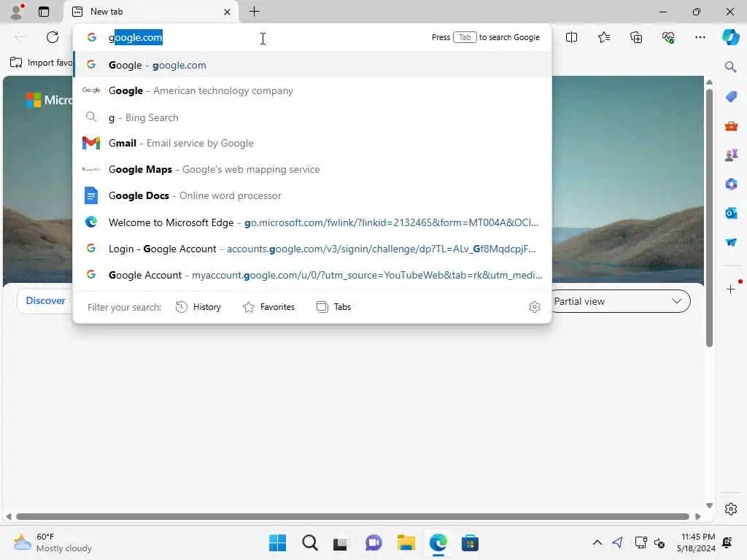The height and width of the screenshot is (560, 747).
Task: Open Copilot icon in toolbar
Action: pos(730,37)
